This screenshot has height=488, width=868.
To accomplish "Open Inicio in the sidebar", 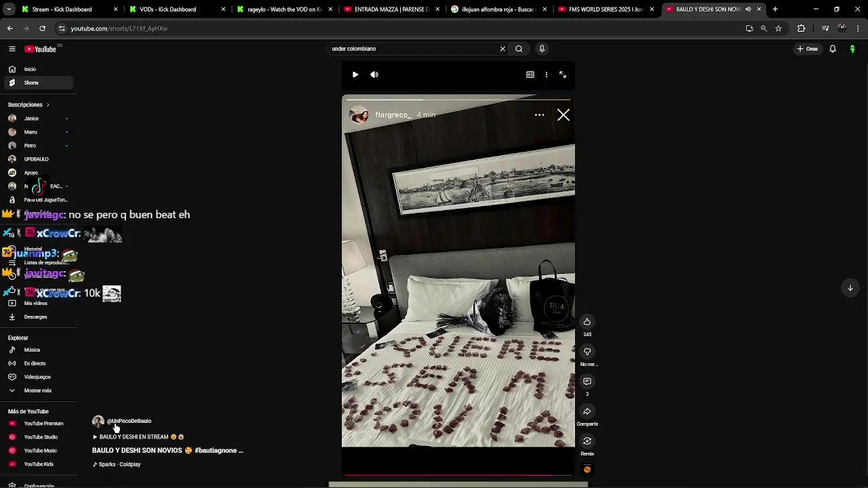I will pyautogui.click(x=38, y=69).
